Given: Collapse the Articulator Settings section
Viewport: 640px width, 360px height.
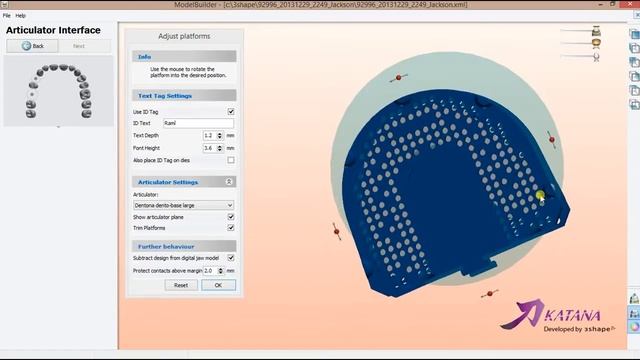Looking at the screenshot, I should pos(229,182).
